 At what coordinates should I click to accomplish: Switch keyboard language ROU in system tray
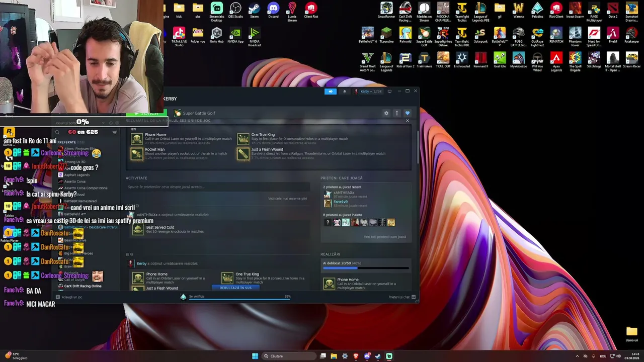coord(603,356)
